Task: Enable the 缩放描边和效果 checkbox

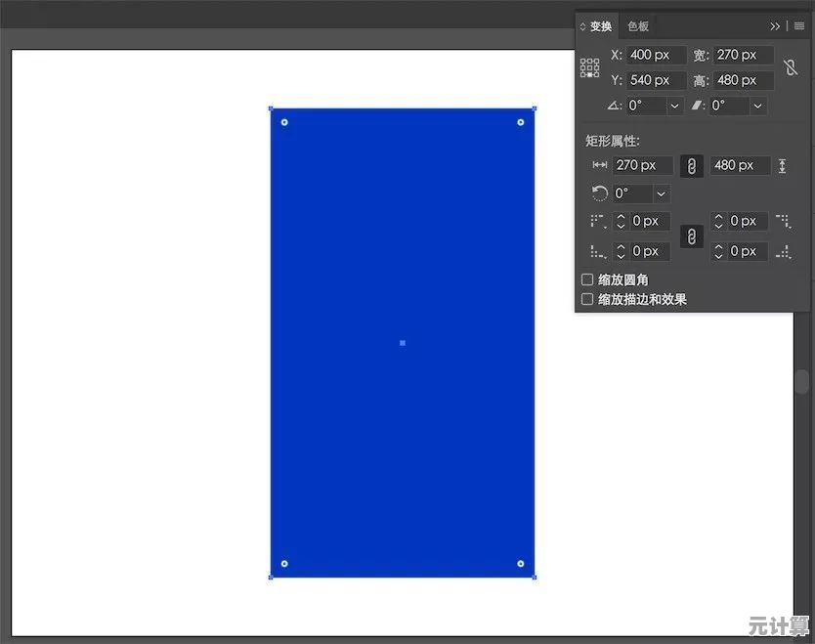Action: (x=587, y=300)
